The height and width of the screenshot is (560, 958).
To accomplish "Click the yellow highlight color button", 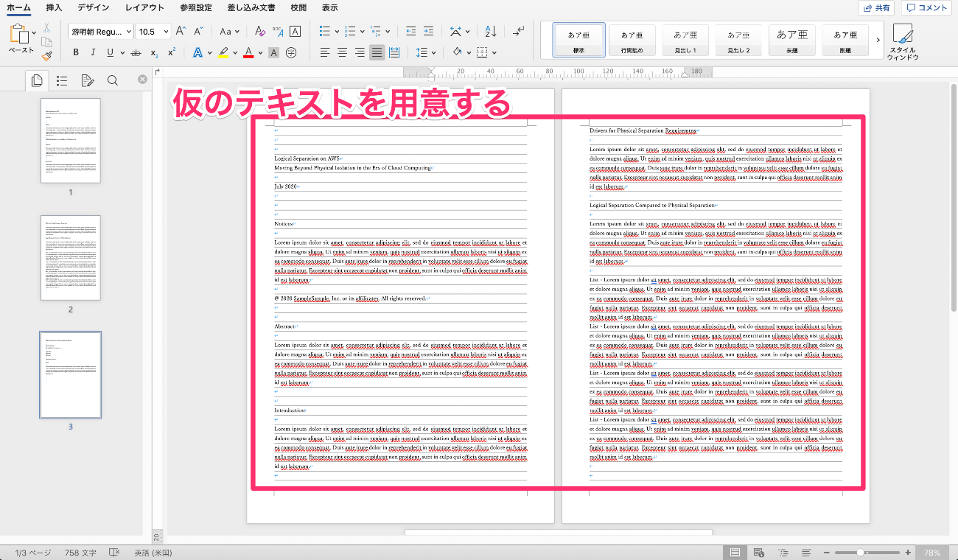I will click(x=223, y=52).
